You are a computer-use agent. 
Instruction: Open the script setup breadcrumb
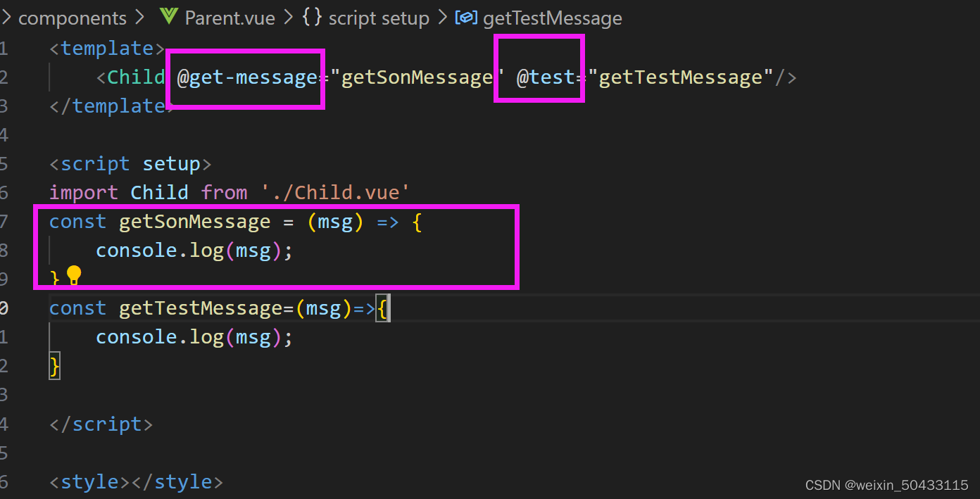point(379,18)
